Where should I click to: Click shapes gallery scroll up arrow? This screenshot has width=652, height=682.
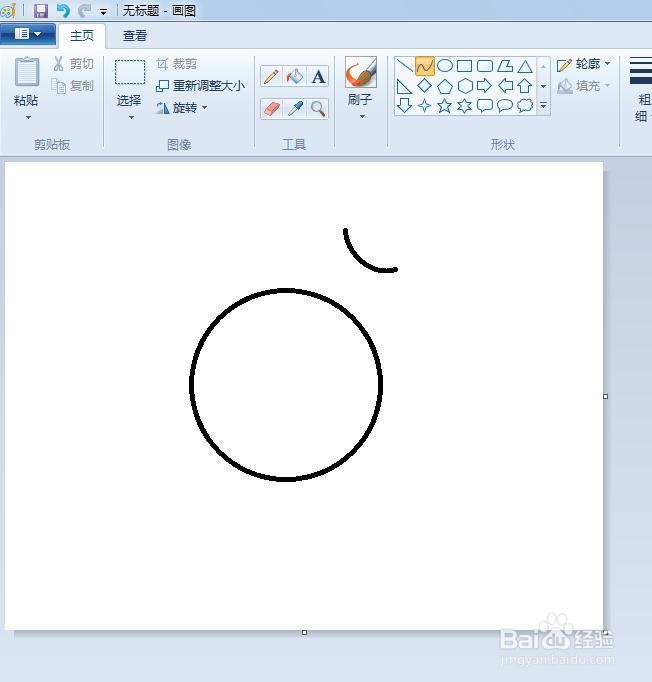click(543, 66)
